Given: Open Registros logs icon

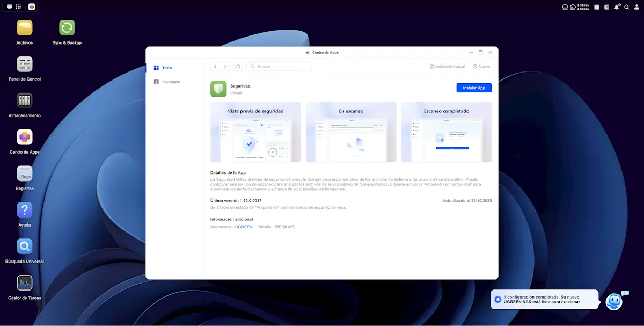Looking at the screenshot, I should click(25, 174).
